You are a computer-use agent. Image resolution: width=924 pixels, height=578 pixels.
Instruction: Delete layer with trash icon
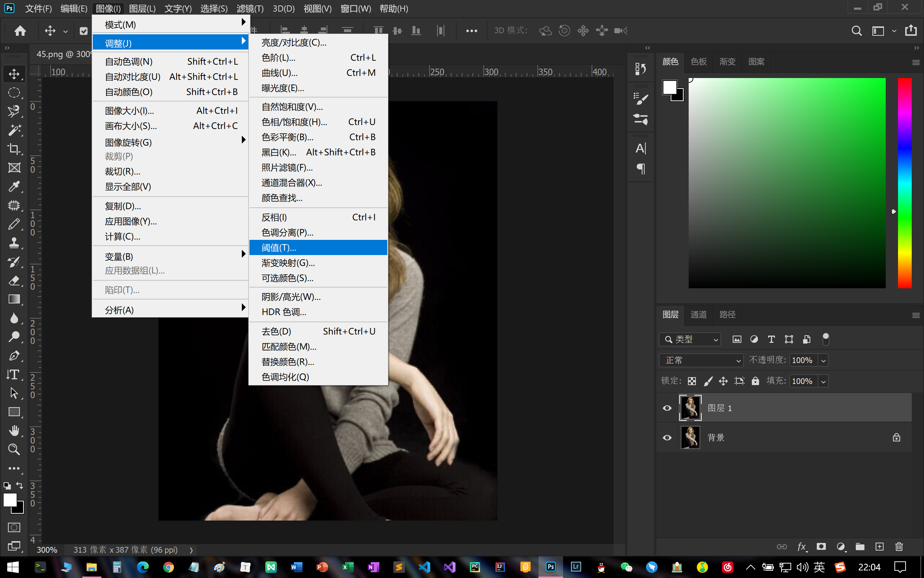click(899, 547)
